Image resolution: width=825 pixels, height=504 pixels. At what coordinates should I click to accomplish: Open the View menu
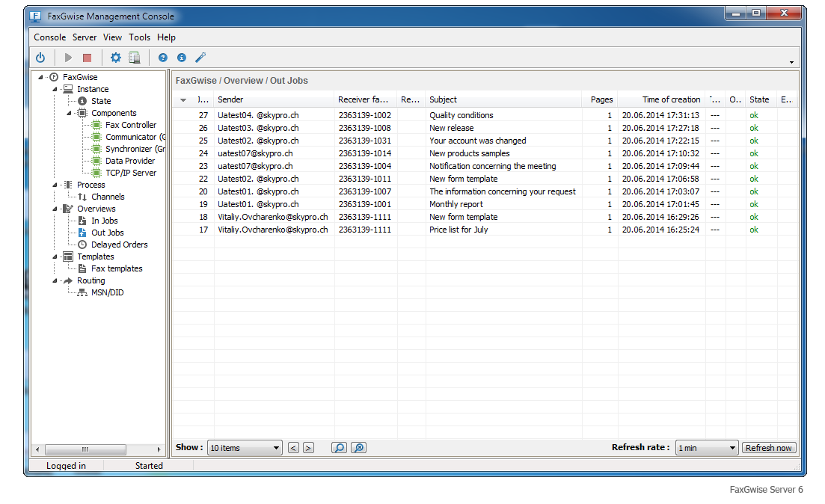113,37
